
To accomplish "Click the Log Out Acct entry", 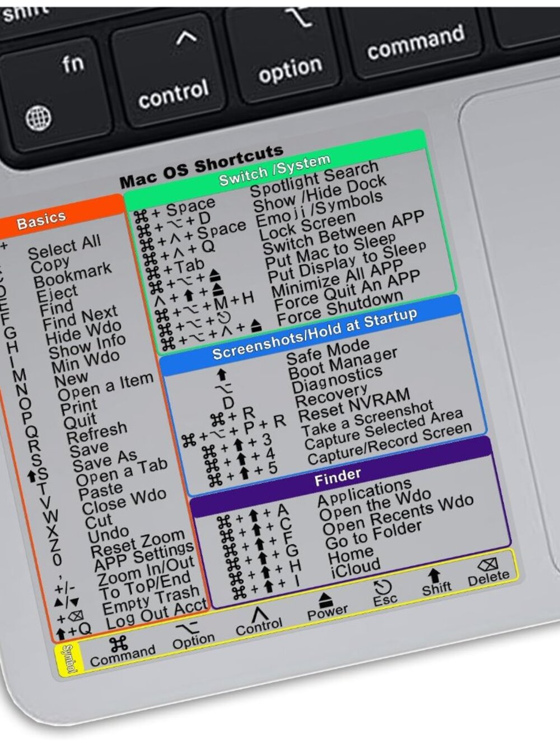I will pos(157,615).
